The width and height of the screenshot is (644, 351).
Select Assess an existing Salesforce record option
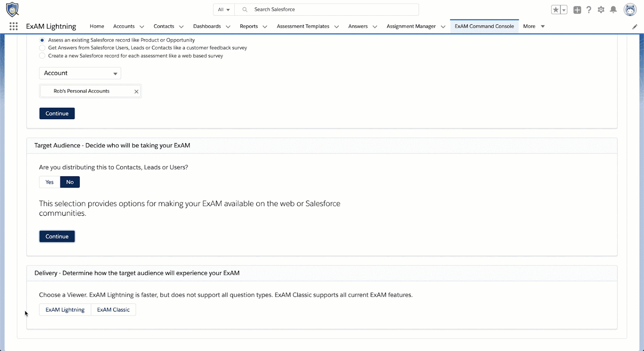[42, 40]
